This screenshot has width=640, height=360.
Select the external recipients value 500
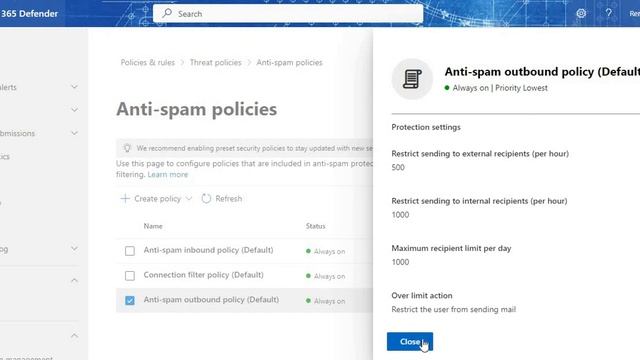(x=398, y=167)
